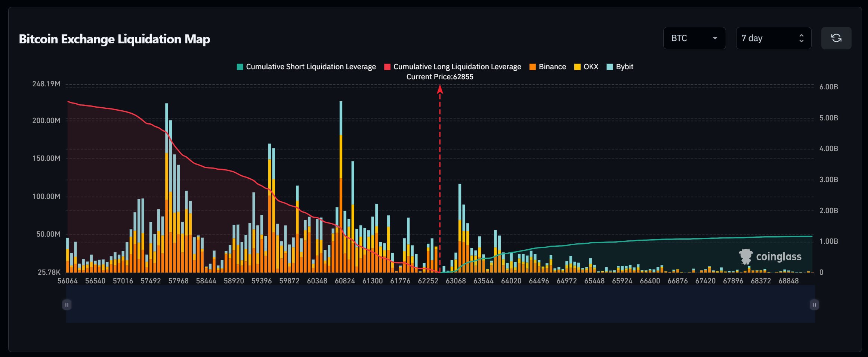Viewport: 868px width, 357px height.
Task: Click the 64972 price tick label
Action: click(x=567, y=281)
